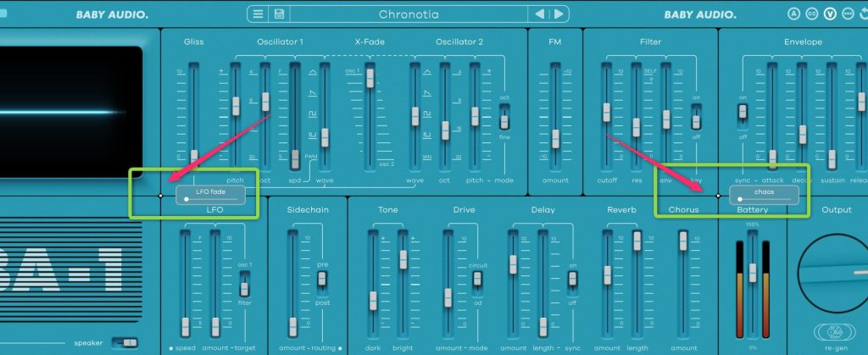This screenshot has width=868, height=355.
Task: Toggle the Filter key on/off switch
Action: coord(696,122)
